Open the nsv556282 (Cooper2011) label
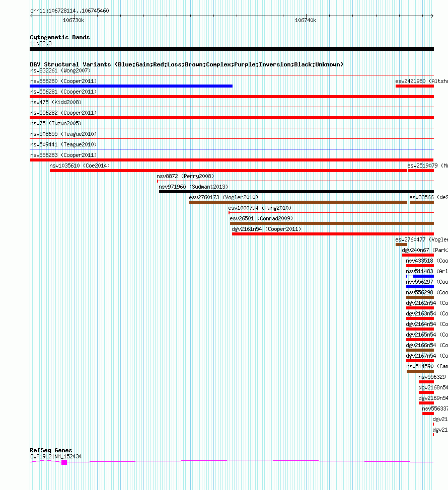The height and width of the screenshot is (490, 448). click(x=63, y=113)
